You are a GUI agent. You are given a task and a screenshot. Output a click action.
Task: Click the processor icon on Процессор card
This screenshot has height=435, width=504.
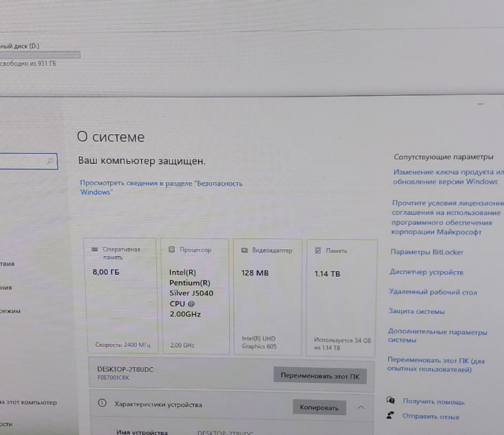[173, 250]
